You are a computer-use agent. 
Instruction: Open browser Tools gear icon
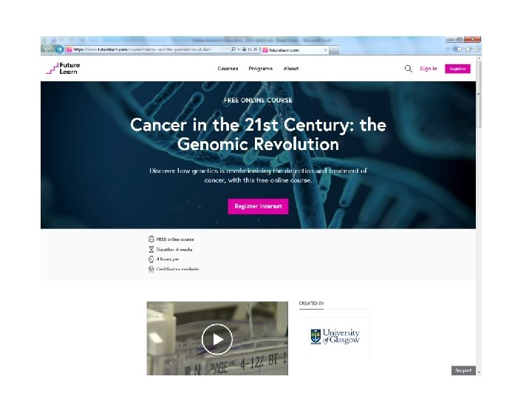477,50
